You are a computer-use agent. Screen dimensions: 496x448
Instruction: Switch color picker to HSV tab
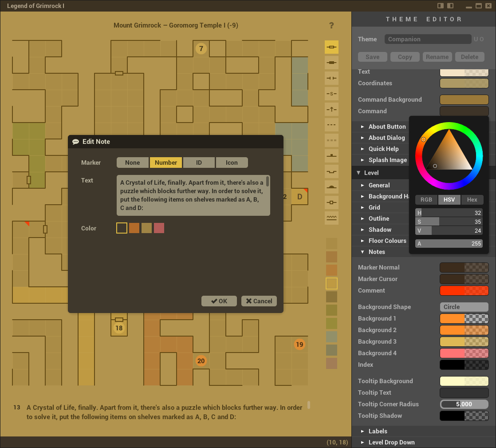pos(449,199)
